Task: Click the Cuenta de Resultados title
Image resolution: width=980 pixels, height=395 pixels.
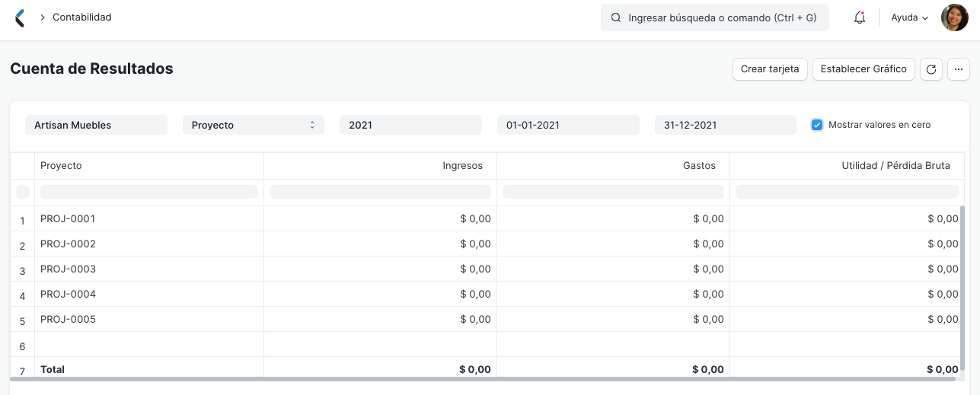Action: (x=91, y=68)
